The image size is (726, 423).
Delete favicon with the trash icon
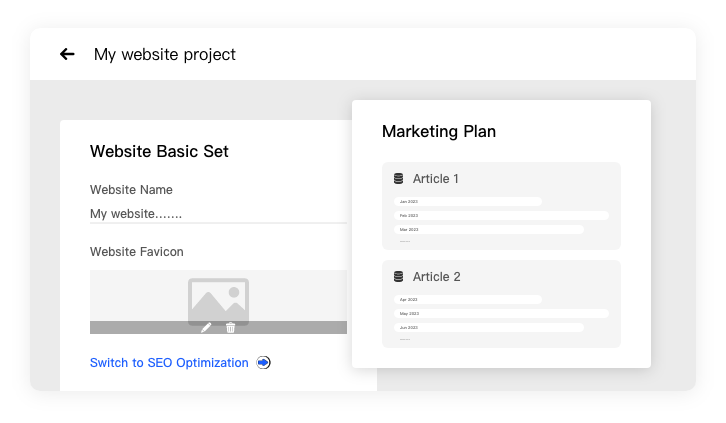pos(231,327)
